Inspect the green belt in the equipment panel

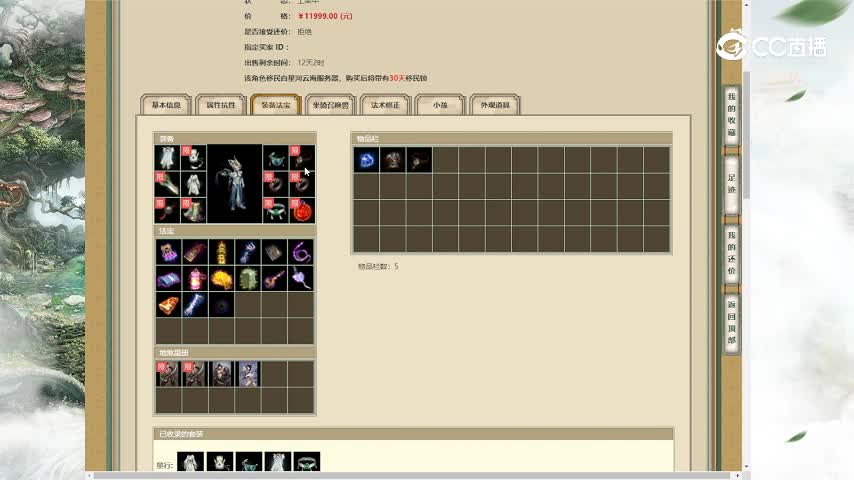276,210
